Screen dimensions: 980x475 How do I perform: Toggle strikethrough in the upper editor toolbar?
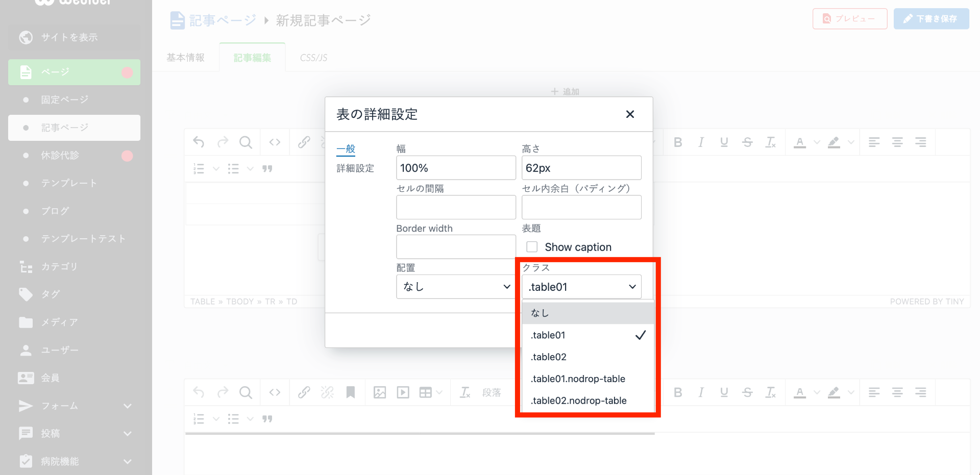[747, 142]
